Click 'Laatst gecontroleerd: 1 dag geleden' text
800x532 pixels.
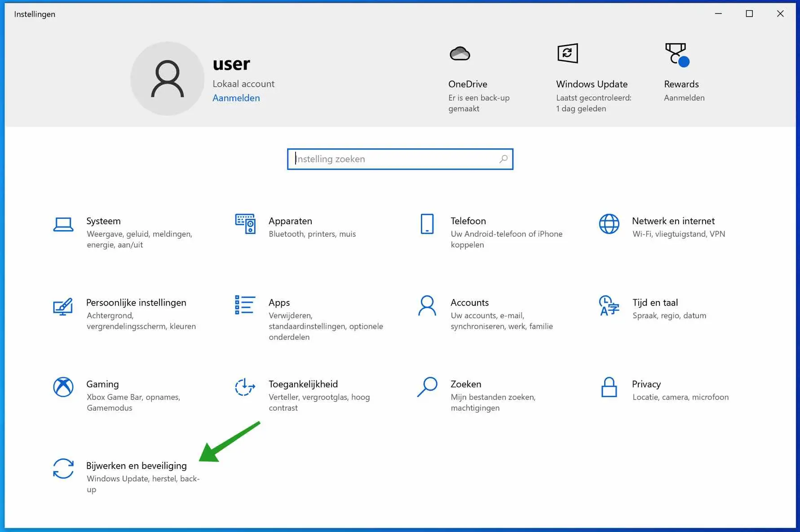594,103
